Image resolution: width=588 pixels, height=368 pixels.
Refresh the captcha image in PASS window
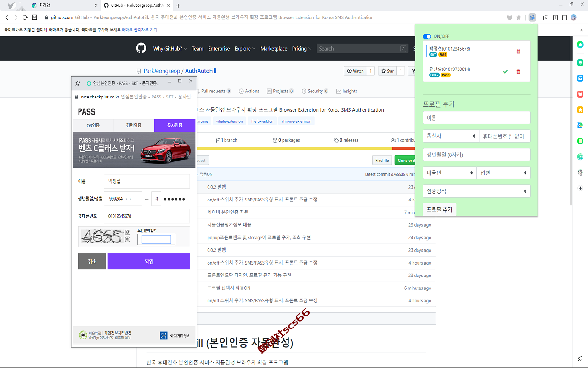pos(128,232)
